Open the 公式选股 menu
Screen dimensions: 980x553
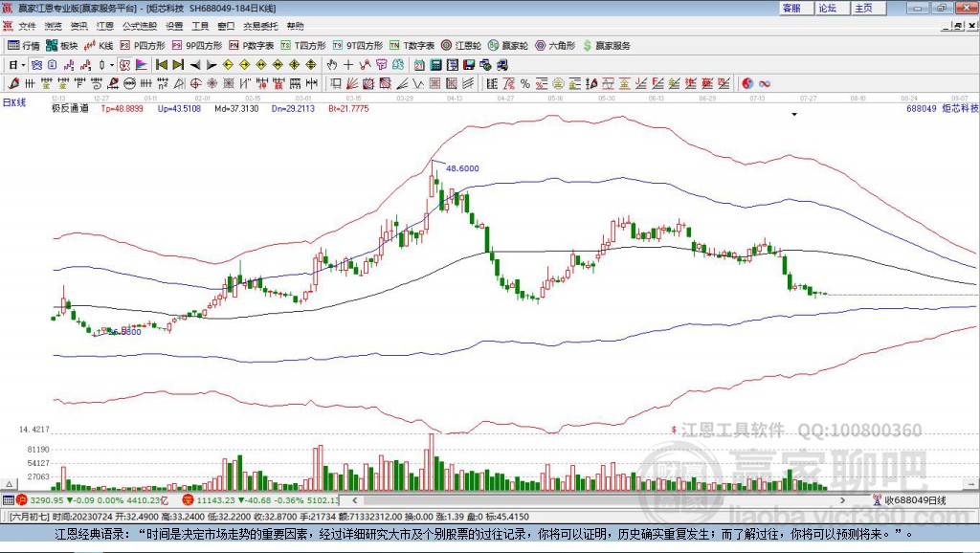(x=140, y=26)
